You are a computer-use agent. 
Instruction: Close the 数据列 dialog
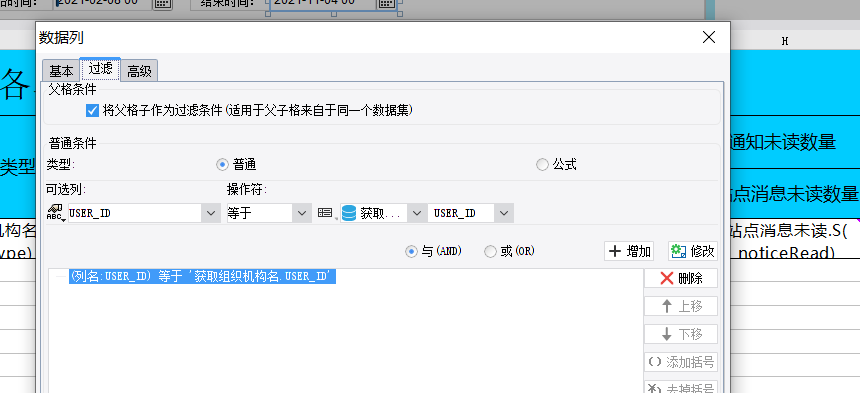[x=709, y=37]
